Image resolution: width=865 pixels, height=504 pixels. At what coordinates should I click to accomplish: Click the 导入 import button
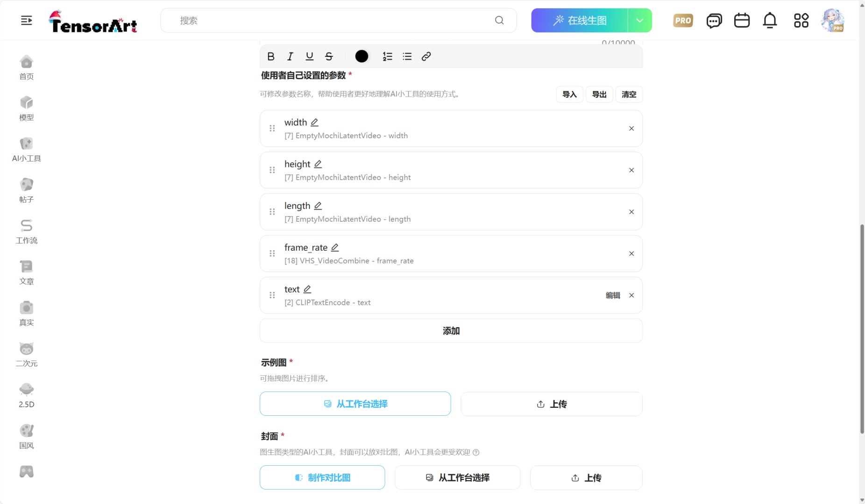(569, 94)
